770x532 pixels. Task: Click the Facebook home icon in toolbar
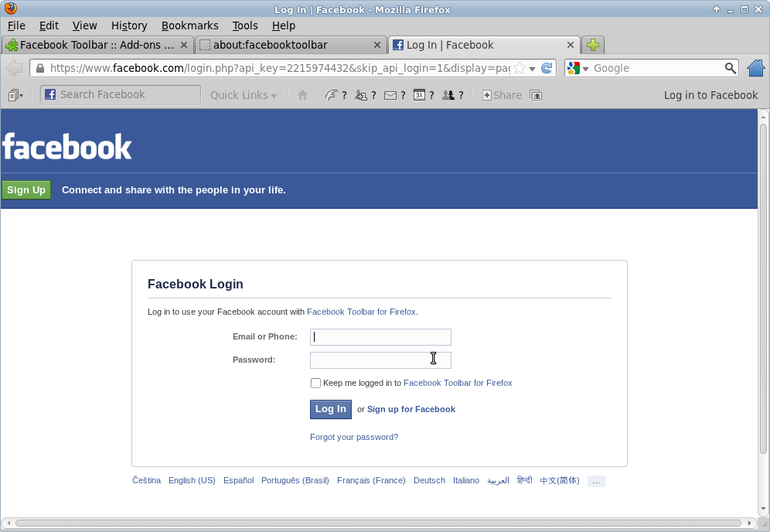click(x=302, y=95)
